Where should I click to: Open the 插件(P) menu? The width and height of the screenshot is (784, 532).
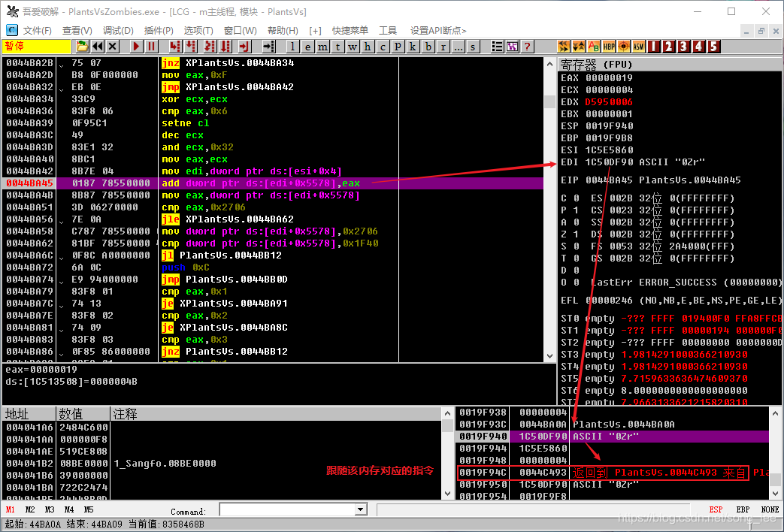159,31
